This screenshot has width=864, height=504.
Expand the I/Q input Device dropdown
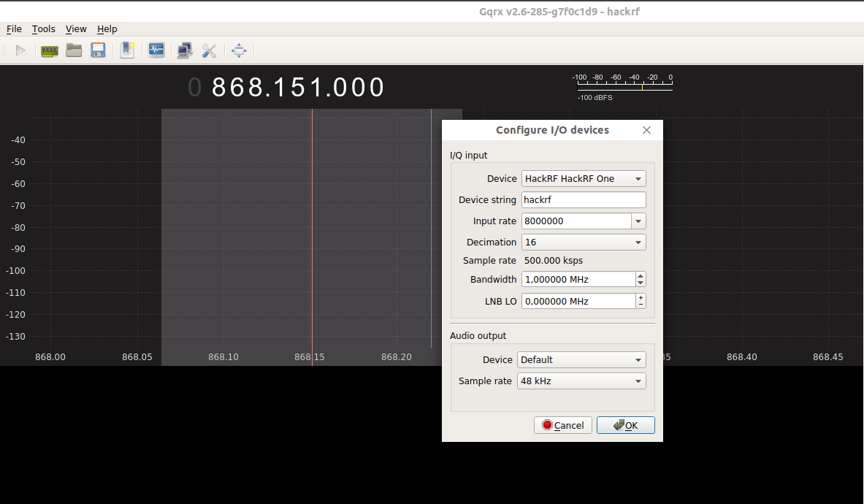pos(584,179)
